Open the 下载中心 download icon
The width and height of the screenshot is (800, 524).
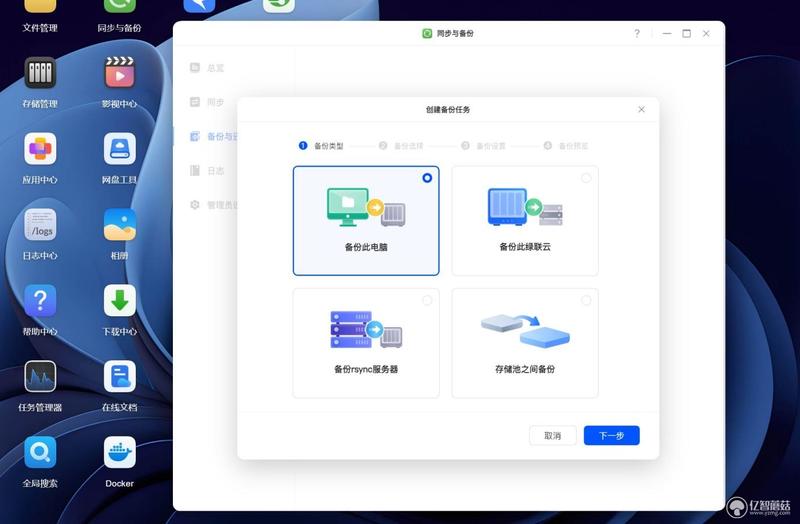point(119,301)
